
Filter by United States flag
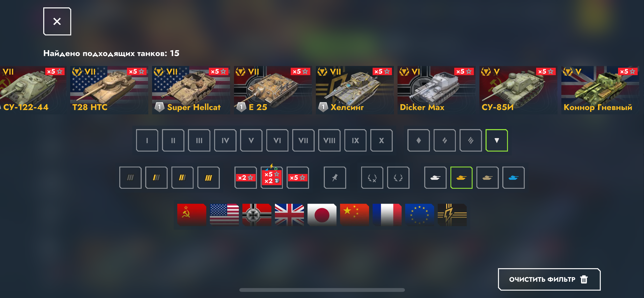pos(224,215)
